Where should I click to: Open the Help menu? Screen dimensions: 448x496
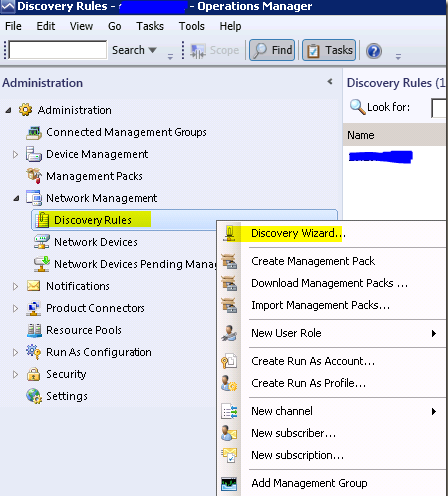point(230,26)
